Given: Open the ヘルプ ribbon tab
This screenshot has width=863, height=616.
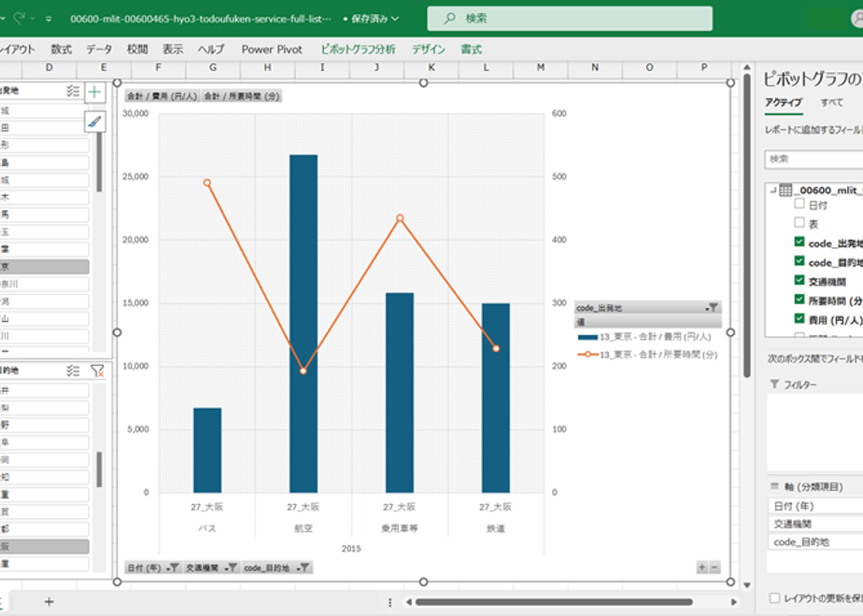Looking at the screenshot, I should pos(211,49).
